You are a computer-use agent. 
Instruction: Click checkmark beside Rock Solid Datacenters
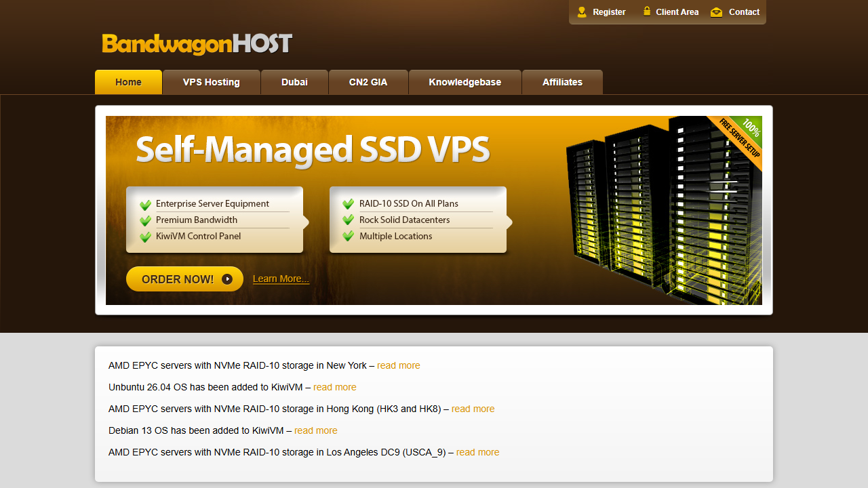point(349,221)
